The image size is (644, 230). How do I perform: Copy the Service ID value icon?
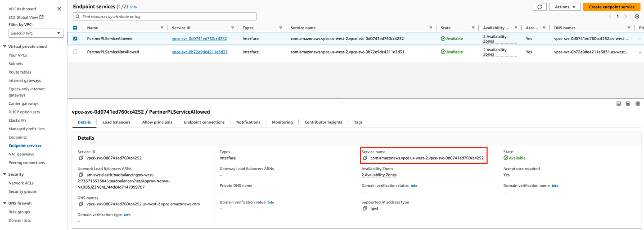[x=81, y=158]
